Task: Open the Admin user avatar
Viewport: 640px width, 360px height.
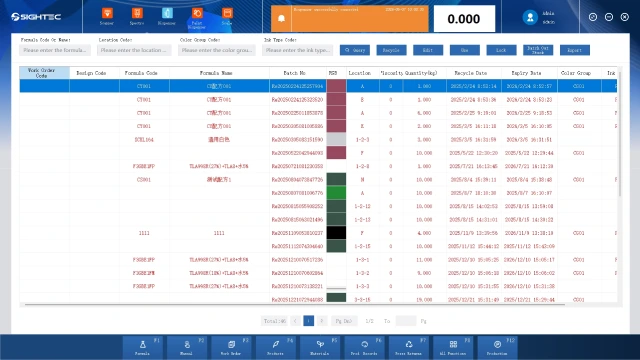Action: pos(530,17)
